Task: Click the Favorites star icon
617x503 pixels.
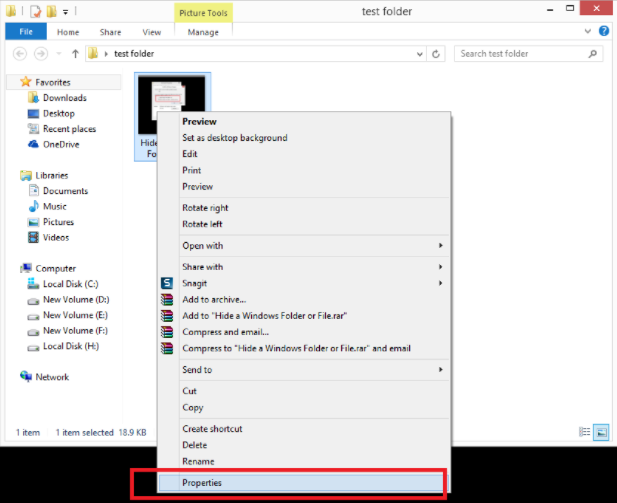Action: click(x=26, y=82)
